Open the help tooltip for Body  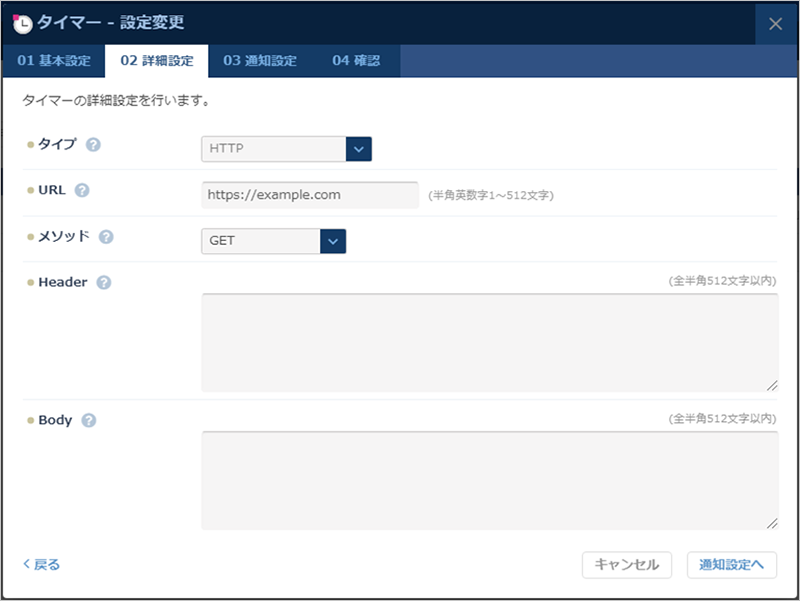point(88,420)
